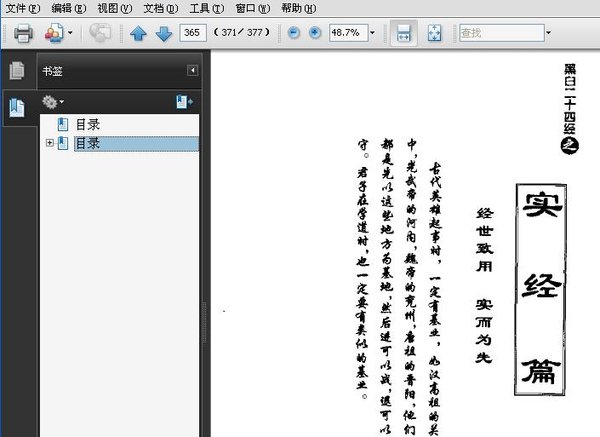Click the page count text (371/377)
The height and width of the screenshot is (437, 600).
(x=241, y=33)
